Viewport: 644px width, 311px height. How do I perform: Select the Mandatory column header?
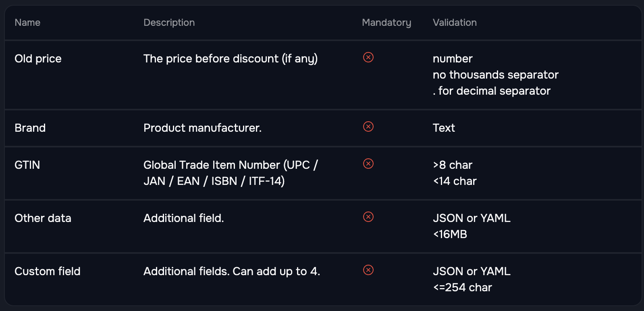click(x=386, y=23)
